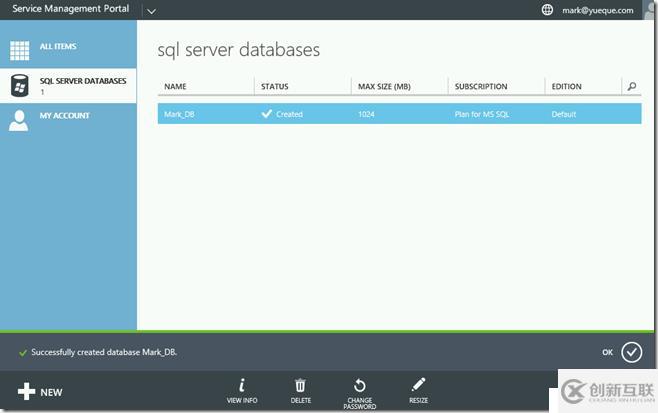This screenshot has height=413, width=658.
Task: Click the Default edition cell
Action: 564,114
